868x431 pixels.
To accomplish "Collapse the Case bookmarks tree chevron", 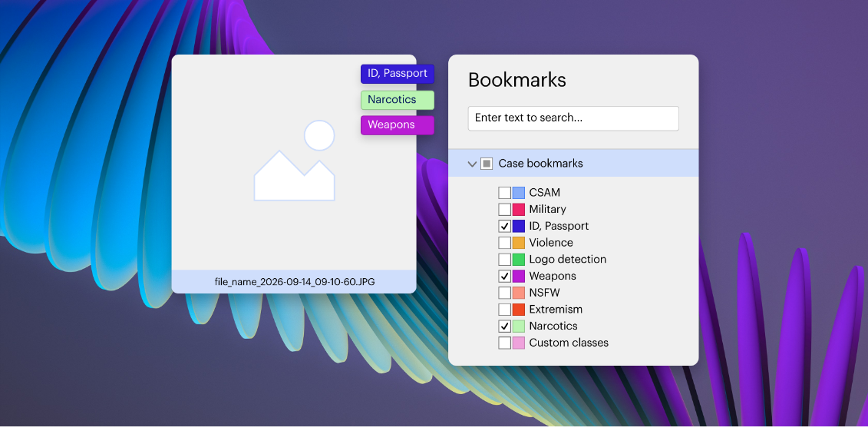I will (x=472, y=164).
